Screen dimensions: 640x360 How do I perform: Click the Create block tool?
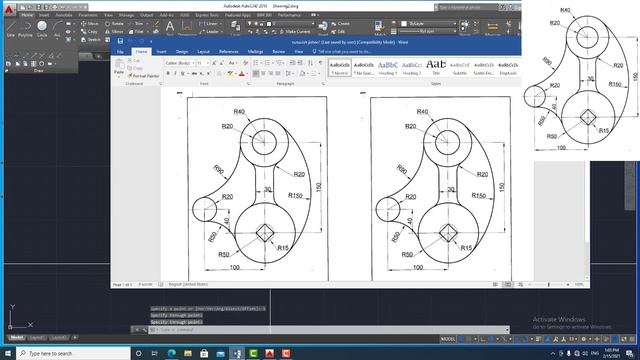(x=340, y=24)
